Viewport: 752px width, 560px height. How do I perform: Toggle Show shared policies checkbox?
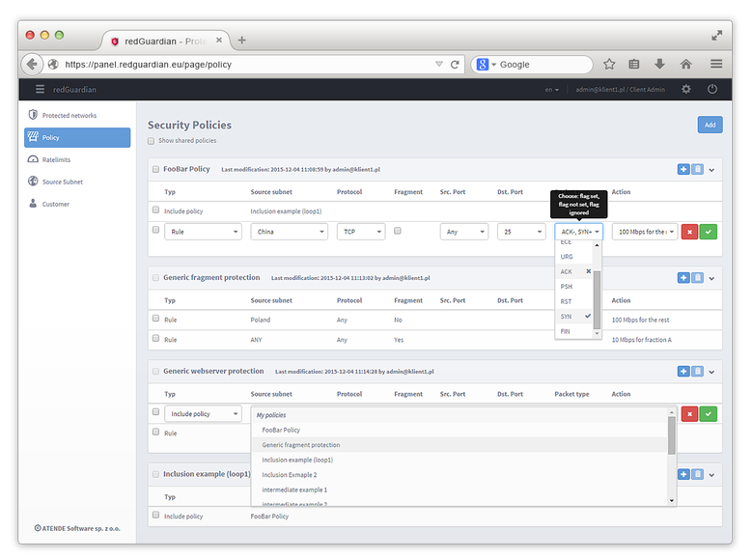(x=152, y=141)
